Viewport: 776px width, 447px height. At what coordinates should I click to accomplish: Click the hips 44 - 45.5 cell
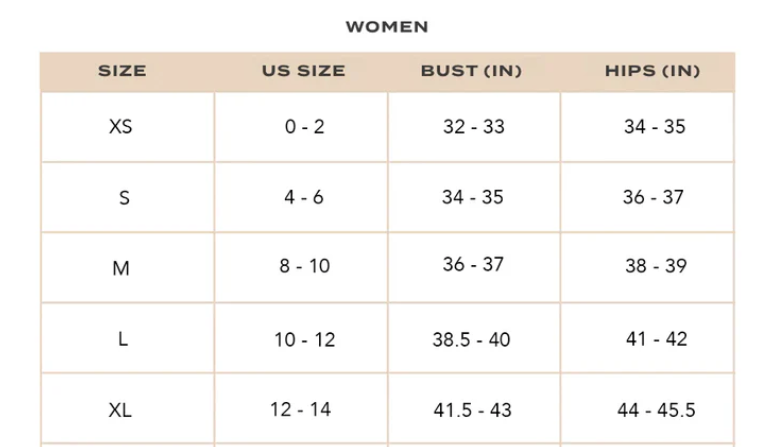coord(656,410)
